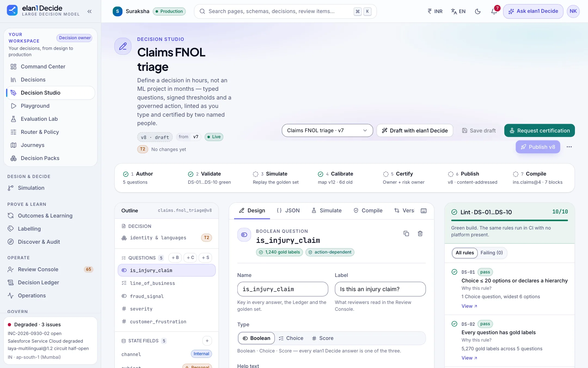Switch to Compile tab
Viewport: 588px width, 368px height.
click(x=368, y=210)
